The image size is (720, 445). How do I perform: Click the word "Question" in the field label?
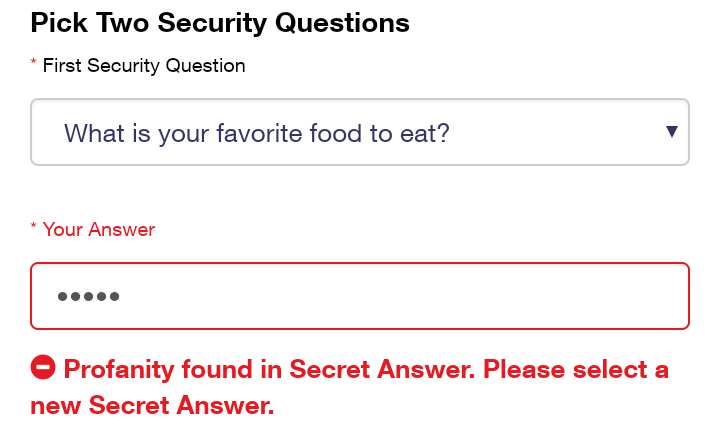tap(207, 66)
